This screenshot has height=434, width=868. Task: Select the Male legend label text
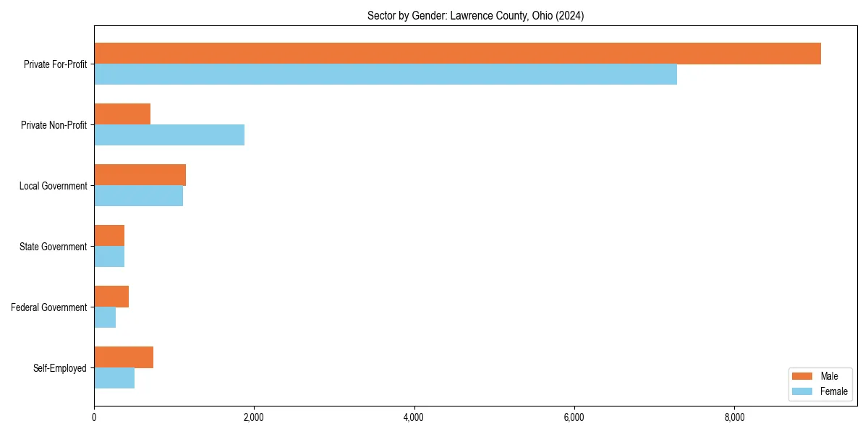[830, 376]
